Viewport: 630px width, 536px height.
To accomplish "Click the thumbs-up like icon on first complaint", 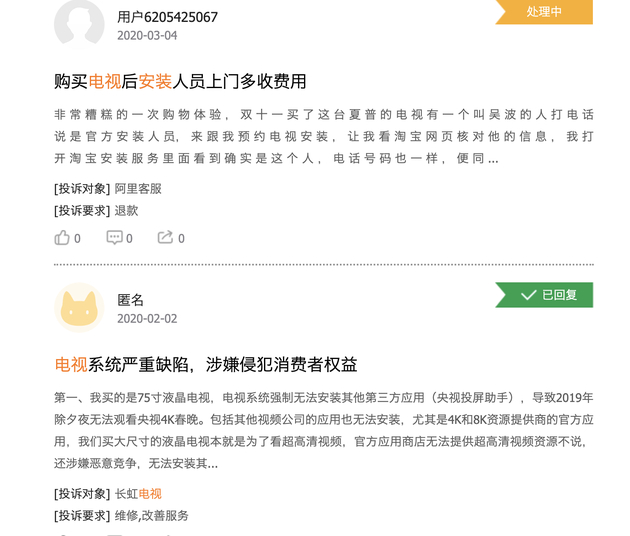I will [x=62, y=238].
